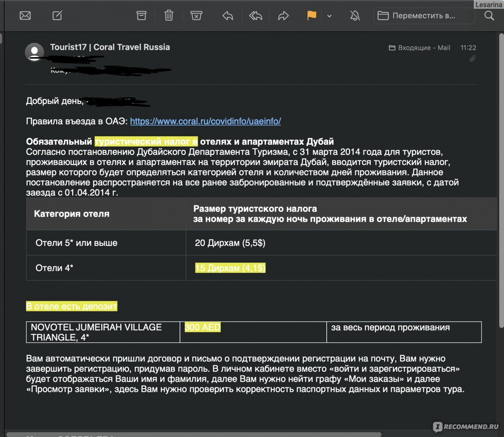Open the coral.ru covidinfo uaeinfo link
Screen dimensions: 504x437
(x=205, y=121)
